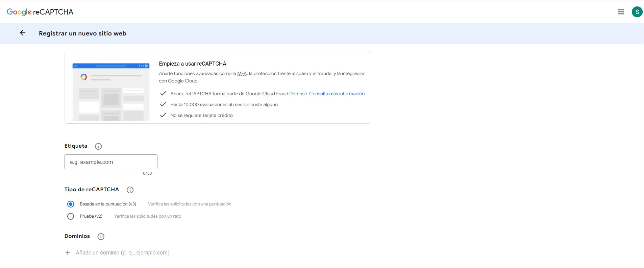This screenshot has height=268, width=644.
Task: Click the Hasta 10.000 evaluaciones al mes text
Action: 224,104
